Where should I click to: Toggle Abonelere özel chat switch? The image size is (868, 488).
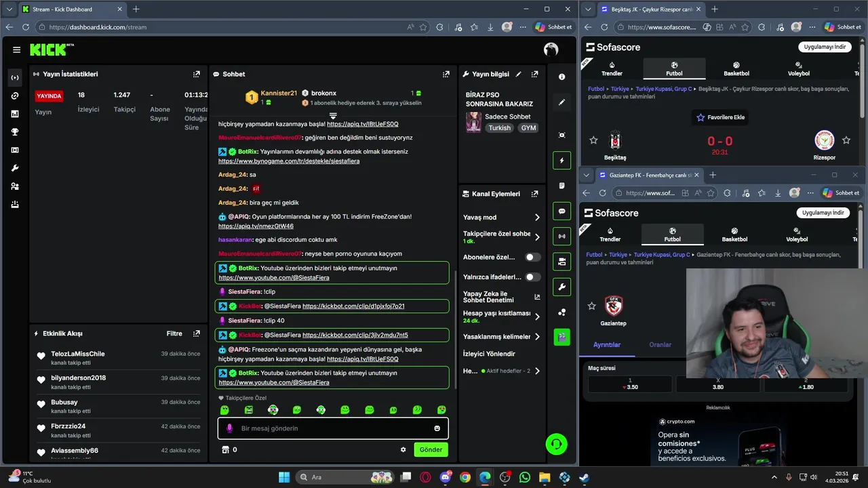tap(533, 258)
